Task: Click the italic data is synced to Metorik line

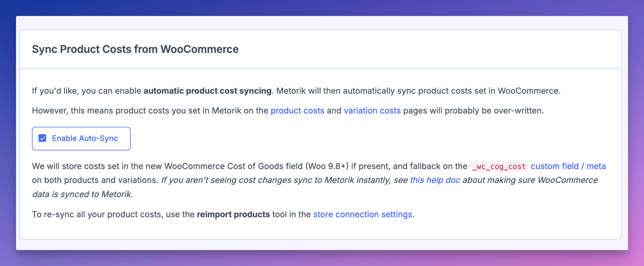Action: coord(82,194)
